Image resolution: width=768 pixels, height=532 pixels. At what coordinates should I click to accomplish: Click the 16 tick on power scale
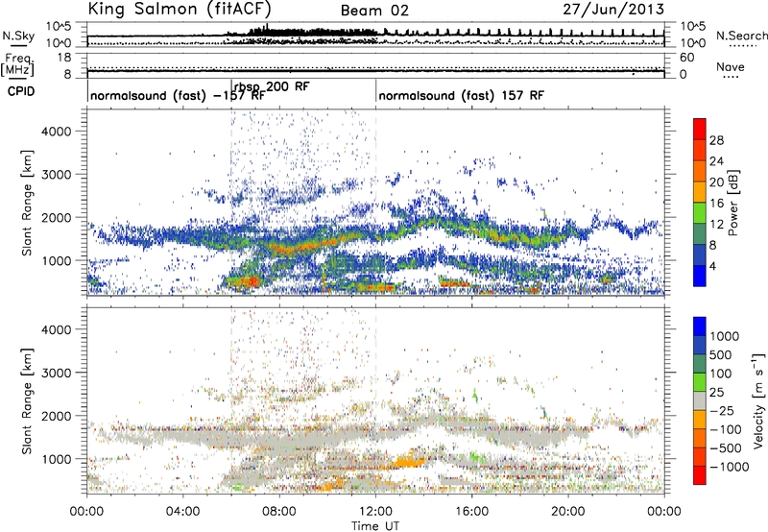click(x=716, y=204)
